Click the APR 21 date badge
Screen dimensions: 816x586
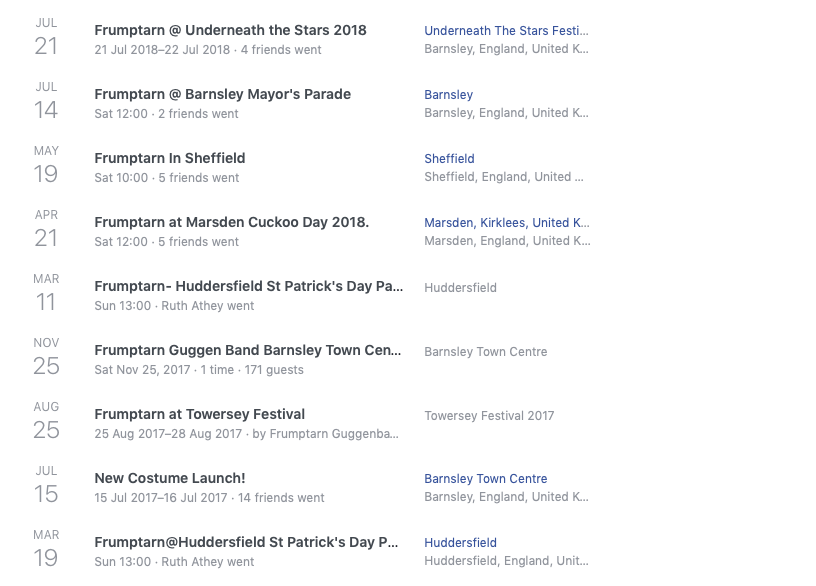(46, 229)
